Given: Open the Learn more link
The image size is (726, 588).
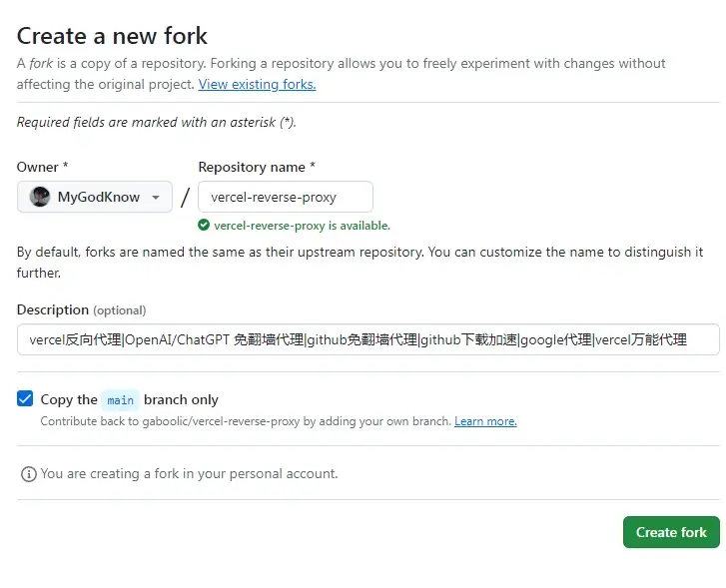Looking at the screenshot, I should coord(485,421).
